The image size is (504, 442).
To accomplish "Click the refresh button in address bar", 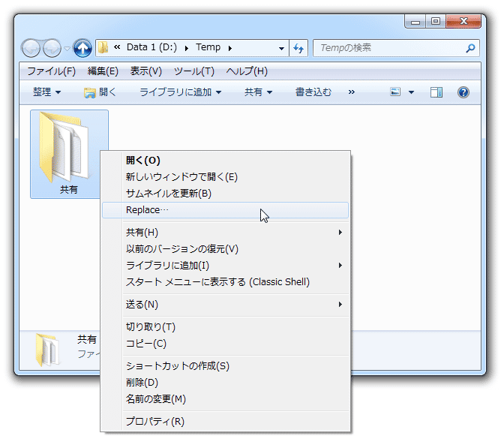I will [x=298, y=48].
